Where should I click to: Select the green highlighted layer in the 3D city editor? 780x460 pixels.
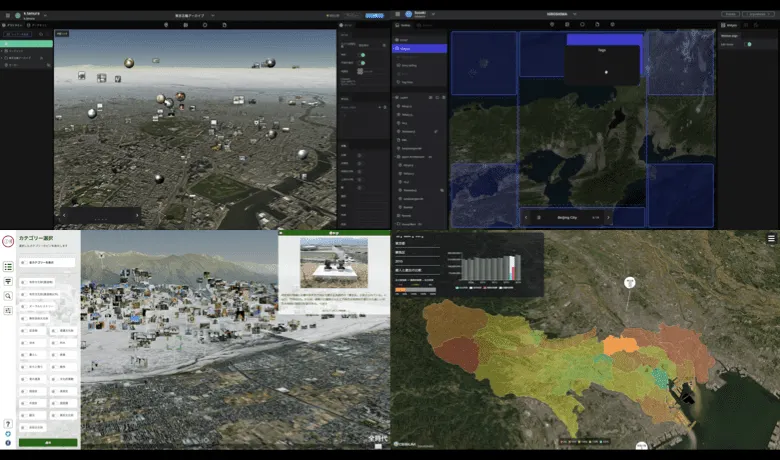click(27, 44)
